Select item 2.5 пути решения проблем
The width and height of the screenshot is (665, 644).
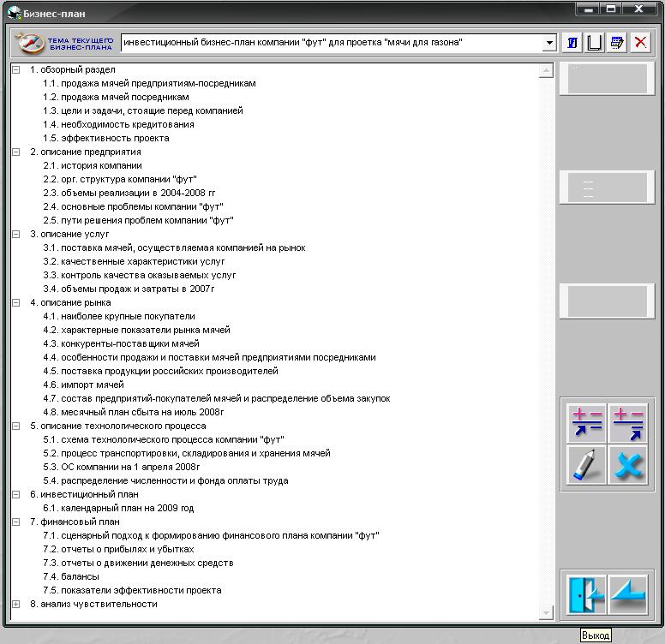[x=138, y=220]
